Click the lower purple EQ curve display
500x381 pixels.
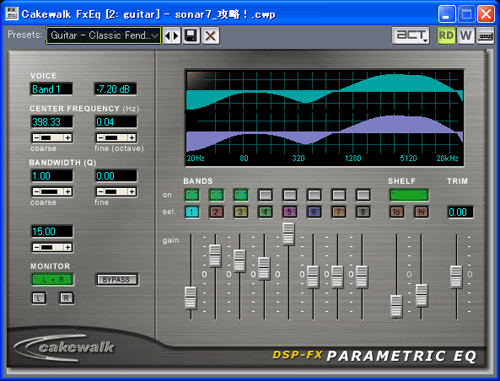324,133
